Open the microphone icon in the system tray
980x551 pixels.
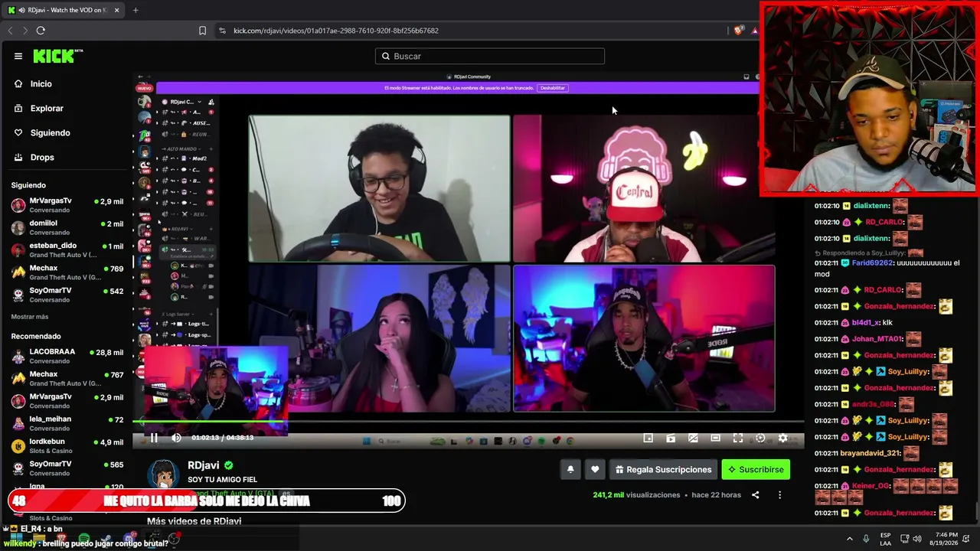pos(866,539)
